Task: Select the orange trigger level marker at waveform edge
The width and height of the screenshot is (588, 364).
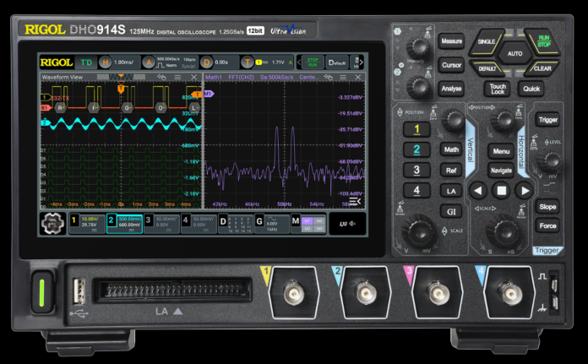Action: pyautogui.click(x=197, y=95)
